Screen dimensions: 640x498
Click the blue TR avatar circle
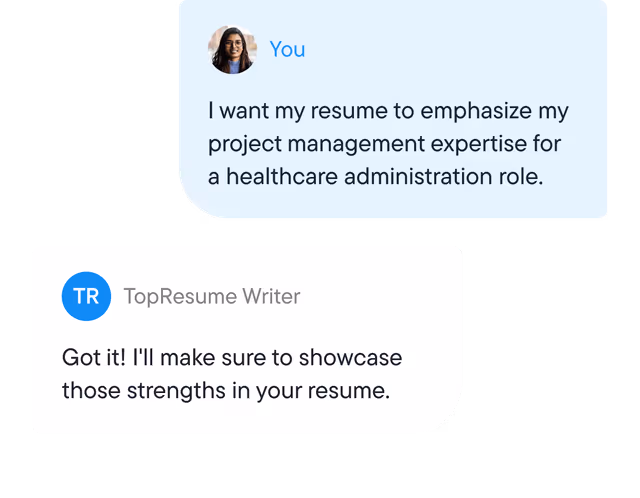86,296
